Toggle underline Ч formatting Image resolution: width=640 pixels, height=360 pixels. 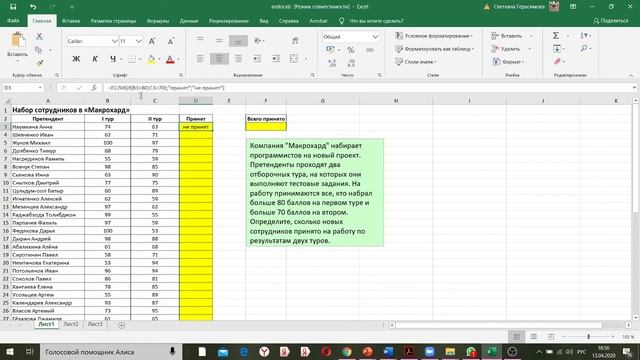(x=113, y=59)
